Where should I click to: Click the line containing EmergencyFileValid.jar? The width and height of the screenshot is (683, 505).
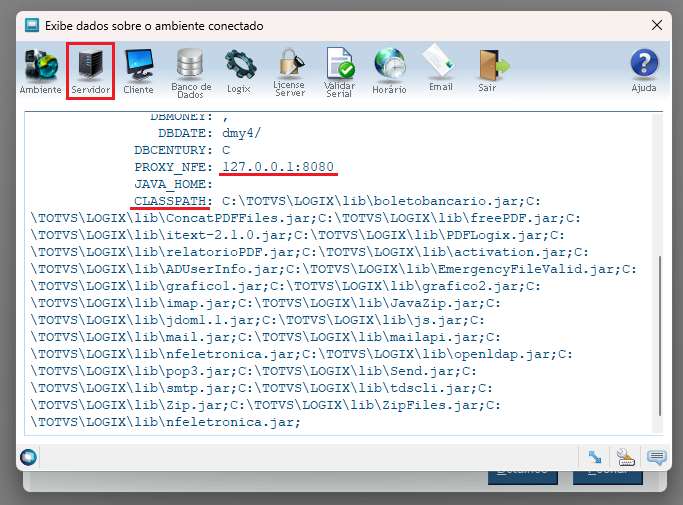[334, 269]
